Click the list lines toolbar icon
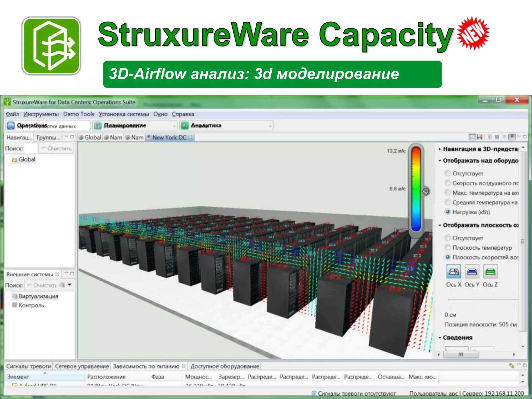 [x=504, y=137]
